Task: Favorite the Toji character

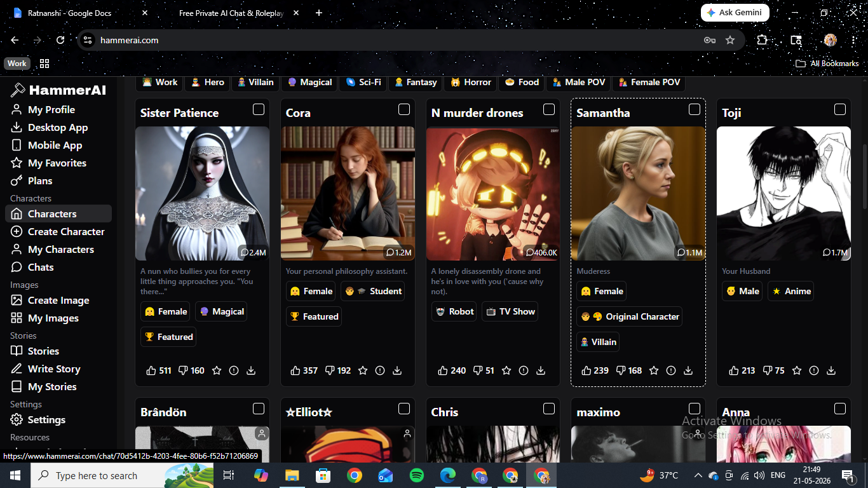Action: coord(797,370)
